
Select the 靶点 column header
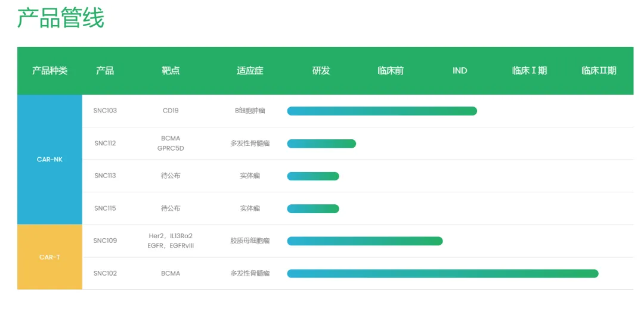(171, 70)
